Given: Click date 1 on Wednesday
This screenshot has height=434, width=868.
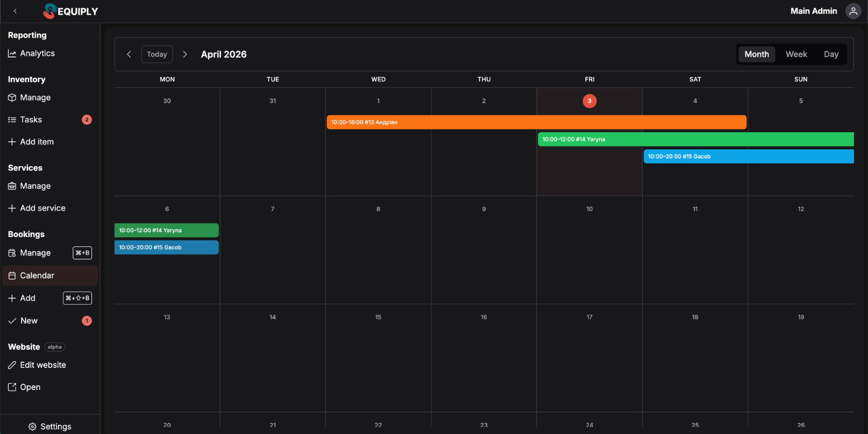Looking at the screenshot, I should click(x=379, y=101).
